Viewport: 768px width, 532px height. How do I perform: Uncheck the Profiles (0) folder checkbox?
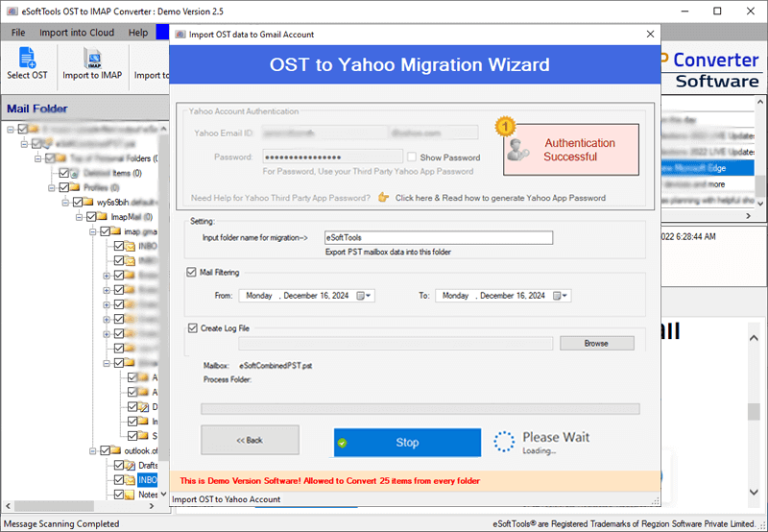(63, 187)
